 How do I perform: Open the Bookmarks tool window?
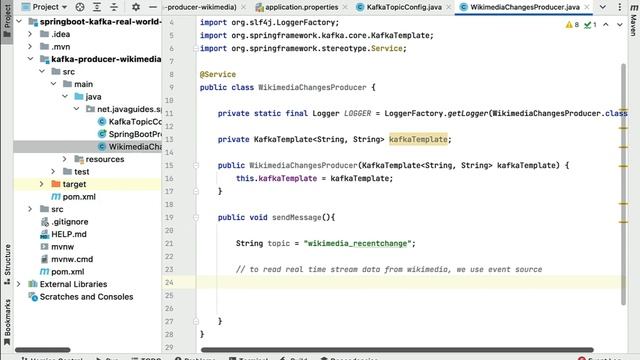click(x=7, y=322)
